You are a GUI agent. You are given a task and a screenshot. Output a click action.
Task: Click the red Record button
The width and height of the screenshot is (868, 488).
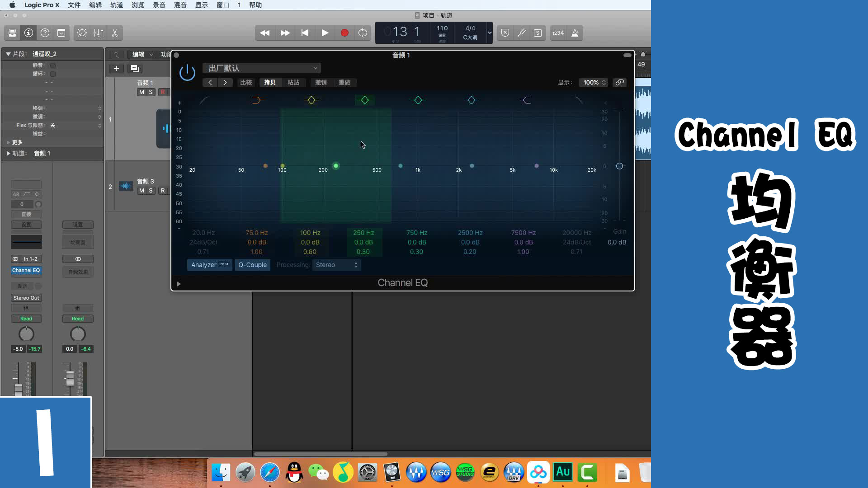click(x=344, y=33)
